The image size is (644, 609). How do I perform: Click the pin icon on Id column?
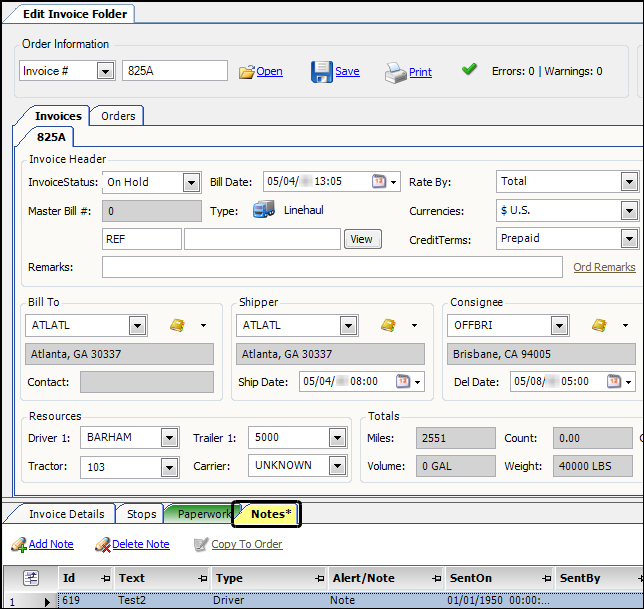tap(106, 579)
